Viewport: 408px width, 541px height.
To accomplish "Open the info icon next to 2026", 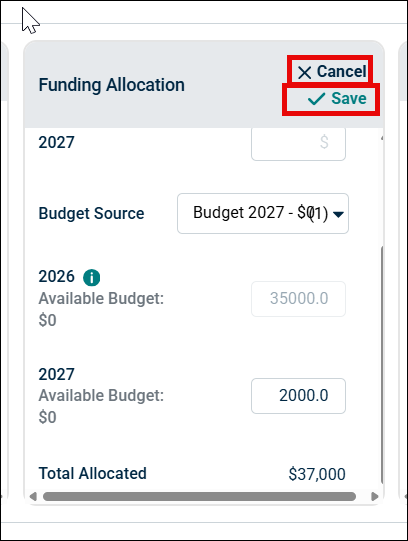I will [x=91, y=277].
